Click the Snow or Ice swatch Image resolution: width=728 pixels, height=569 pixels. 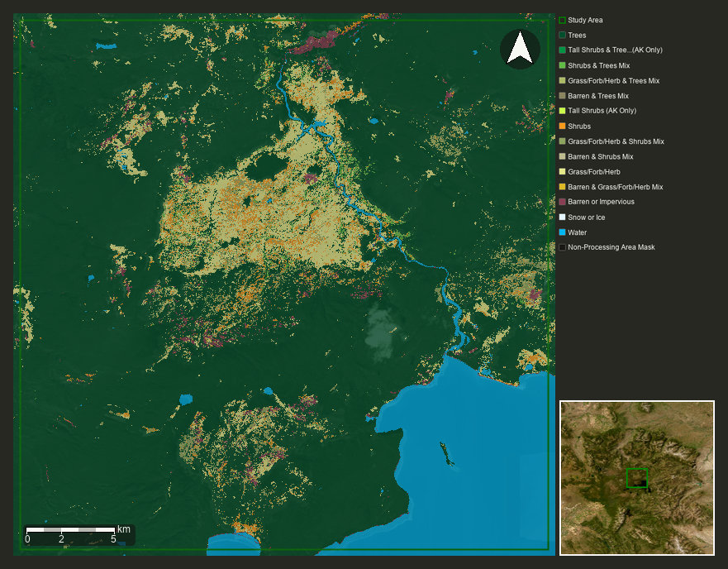click(x=562, y=217)
